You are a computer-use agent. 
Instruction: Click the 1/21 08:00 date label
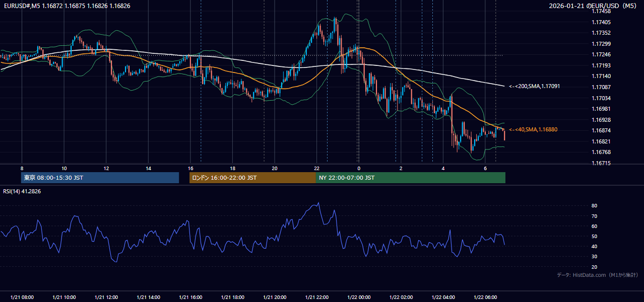pyautogui.click(x=22, y=297)
